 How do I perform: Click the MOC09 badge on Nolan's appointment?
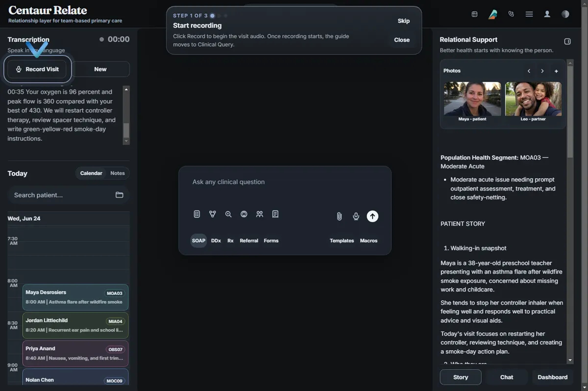114,381
